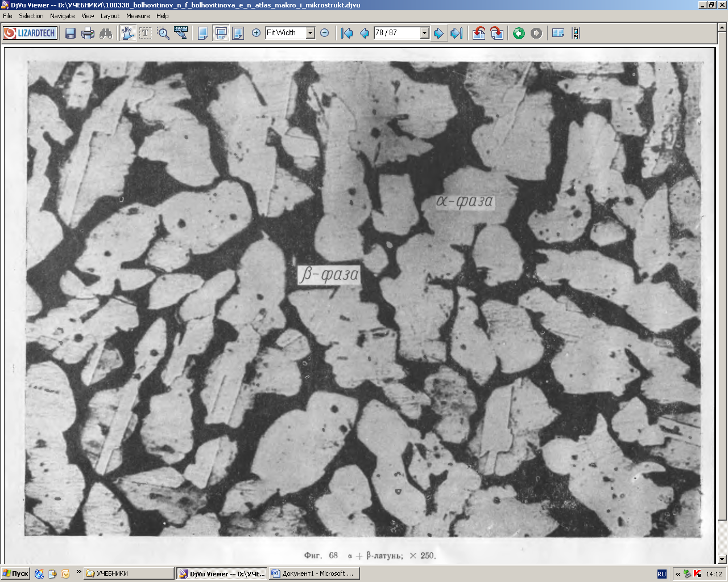Click the 14:12 system clock
This screenshot has width=728, height=582.
tap(714, 574)
